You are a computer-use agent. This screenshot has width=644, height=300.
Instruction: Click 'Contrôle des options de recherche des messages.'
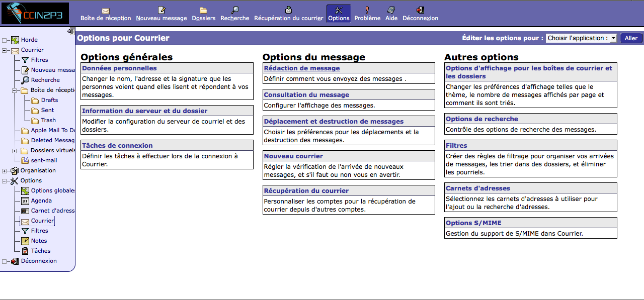coord(521,130)
